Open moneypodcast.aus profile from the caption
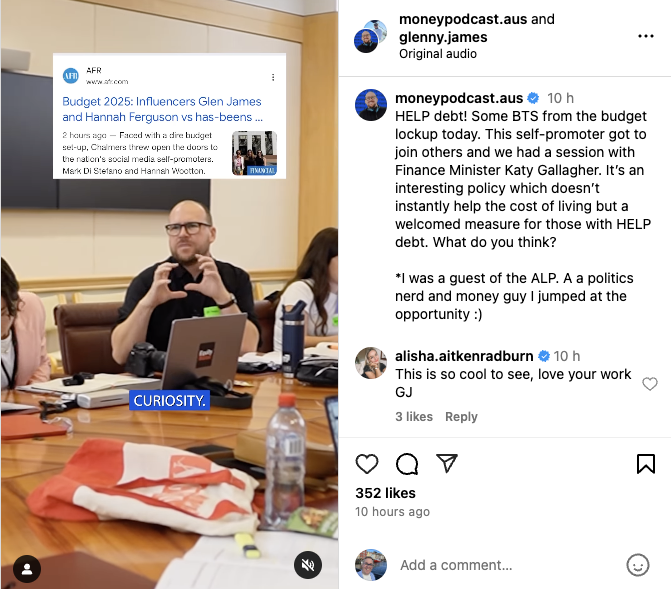Viewport: 671px width, 589px height. 459,98
